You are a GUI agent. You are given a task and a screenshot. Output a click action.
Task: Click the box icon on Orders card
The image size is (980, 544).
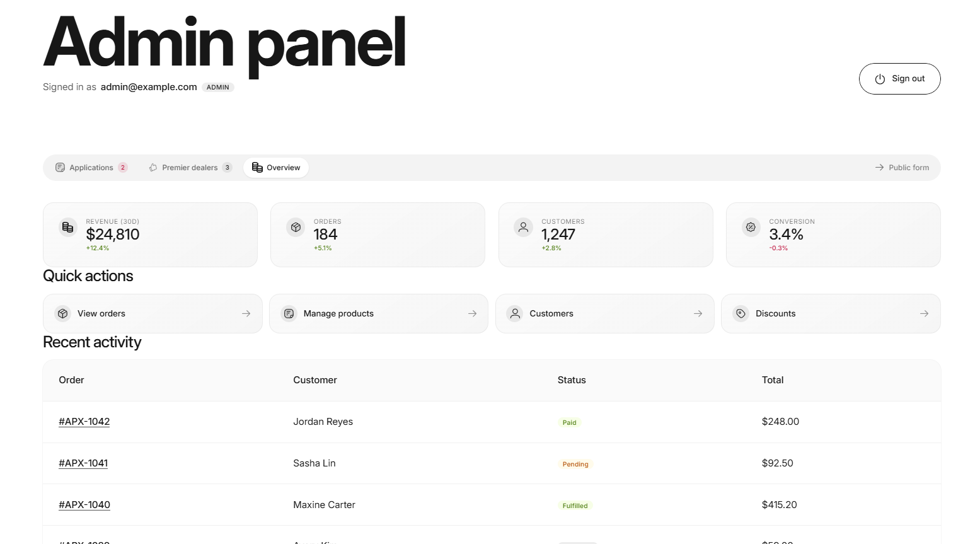coord(296,228)
